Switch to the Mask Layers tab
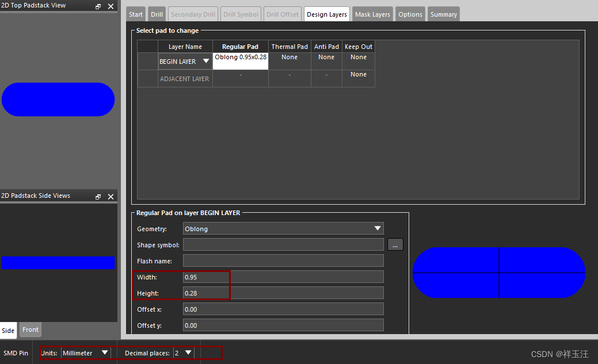The image size is (598, 364). click(372, 14)
